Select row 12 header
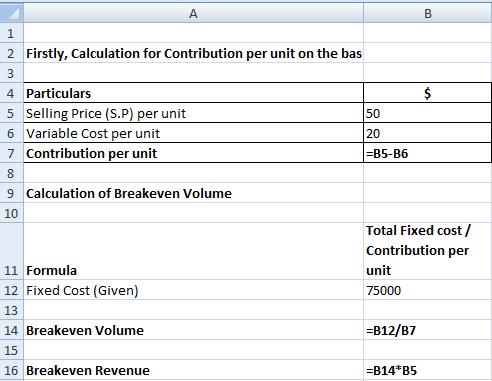Image resolution: width=492 pixels, height=381 pixels. click(12, 290)
